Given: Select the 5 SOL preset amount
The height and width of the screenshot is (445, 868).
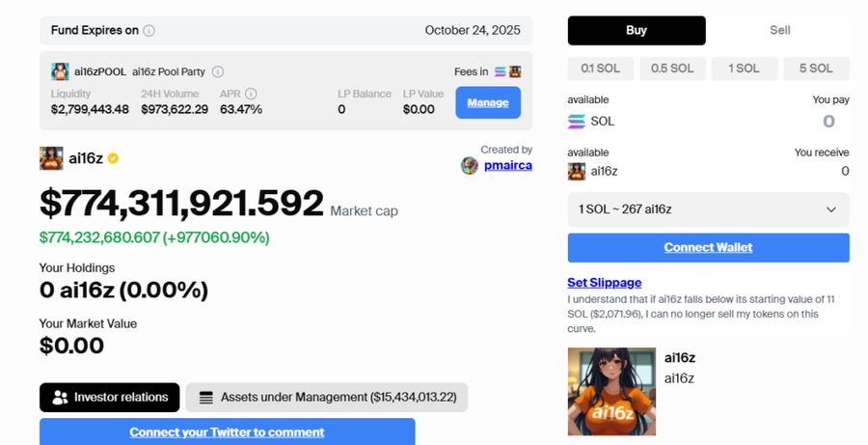Looking at the screenshot, I should pos(816,69).
